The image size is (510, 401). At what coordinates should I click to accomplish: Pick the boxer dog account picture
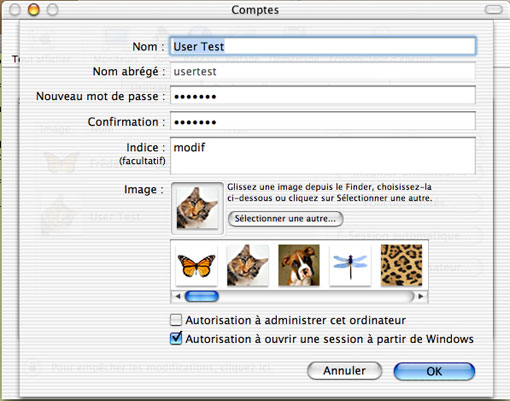(299, 265)
